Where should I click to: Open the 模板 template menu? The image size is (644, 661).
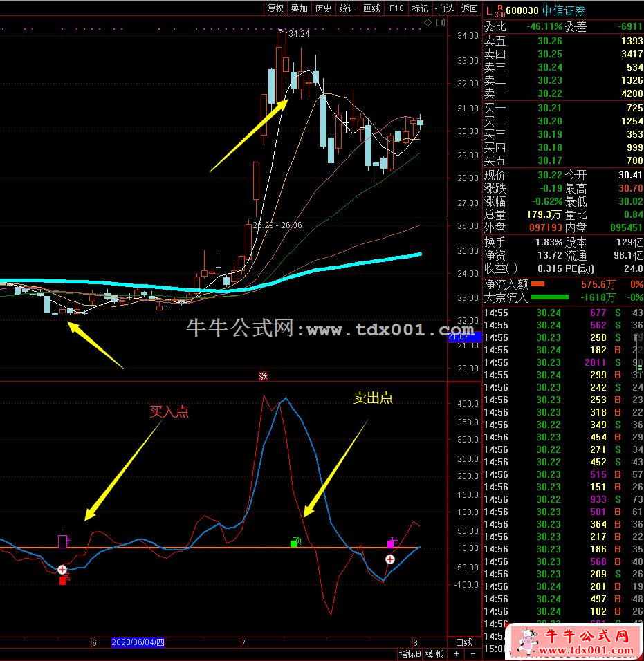click(434, 654)
